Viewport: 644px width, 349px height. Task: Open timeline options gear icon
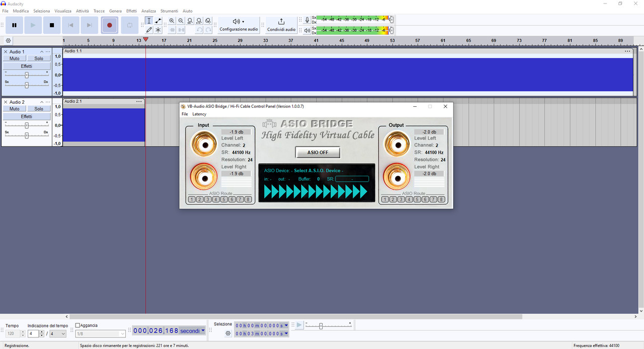point(8,41)
